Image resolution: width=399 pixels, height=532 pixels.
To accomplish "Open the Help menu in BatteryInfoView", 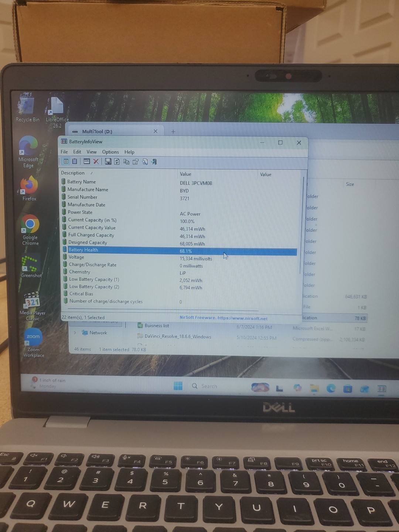I will tap(129, 152).
